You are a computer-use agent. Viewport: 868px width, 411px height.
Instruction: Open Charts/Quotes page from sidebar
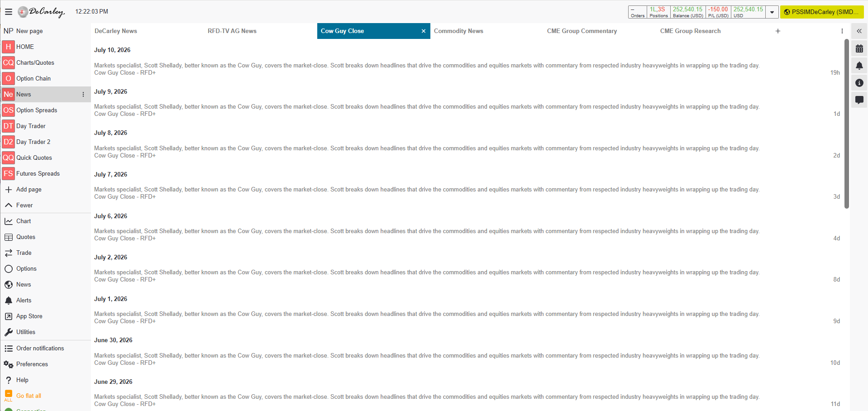click(46, 62)
